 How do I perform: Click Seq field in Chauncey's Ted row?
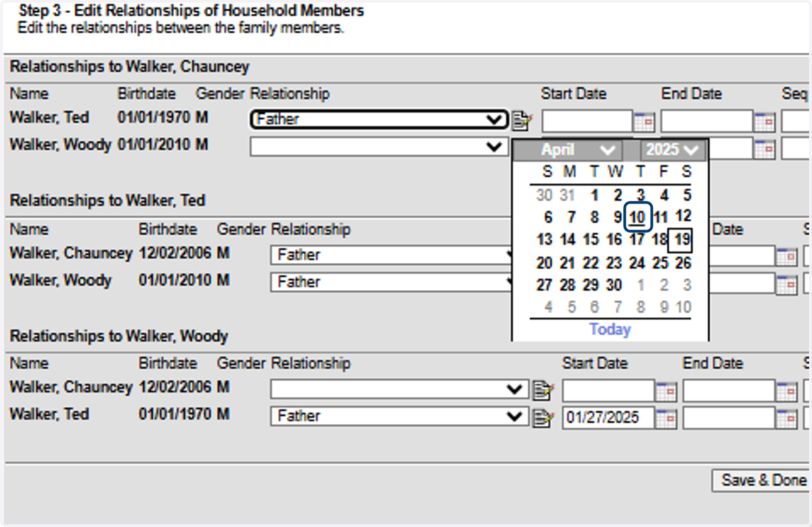[x=796, y=121]
